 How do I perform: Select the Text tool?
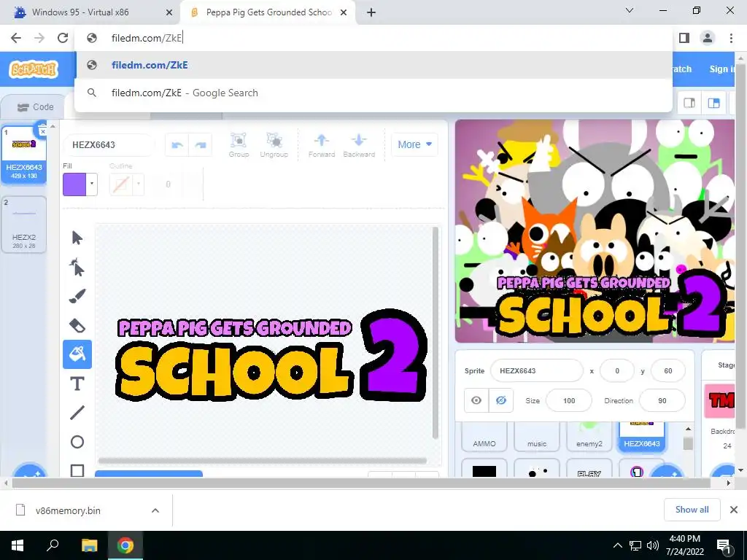pyautogui.click(x=77, y=384)
